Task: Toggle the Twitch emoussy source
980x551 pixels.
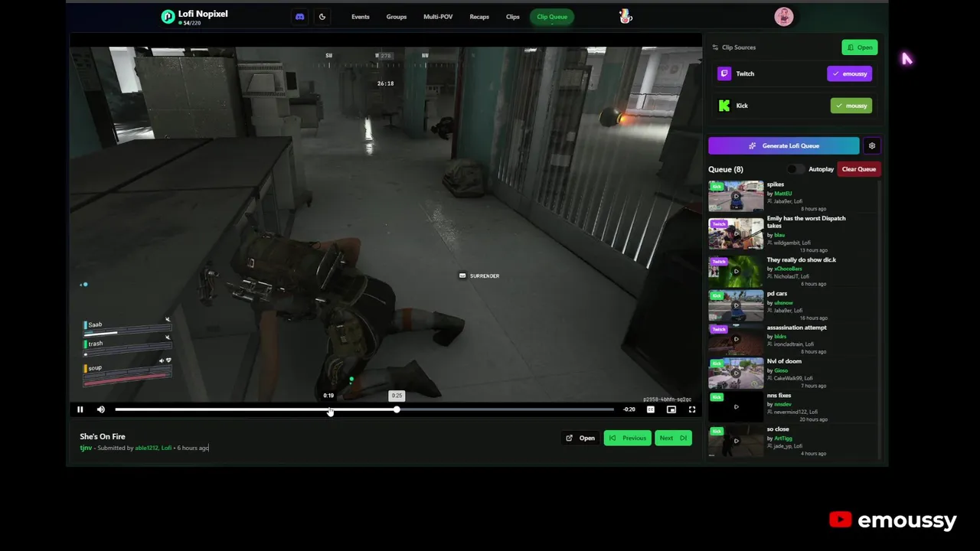Action: [x=850, y=73]
